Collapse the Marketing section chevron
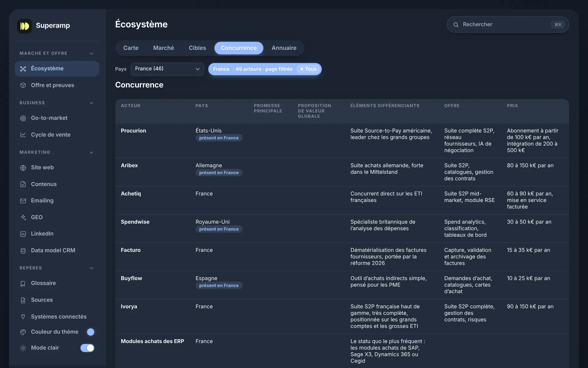Image resolution: width=588 pixels, height=368 pixels. pyautogui.click(x=91, y=152)
